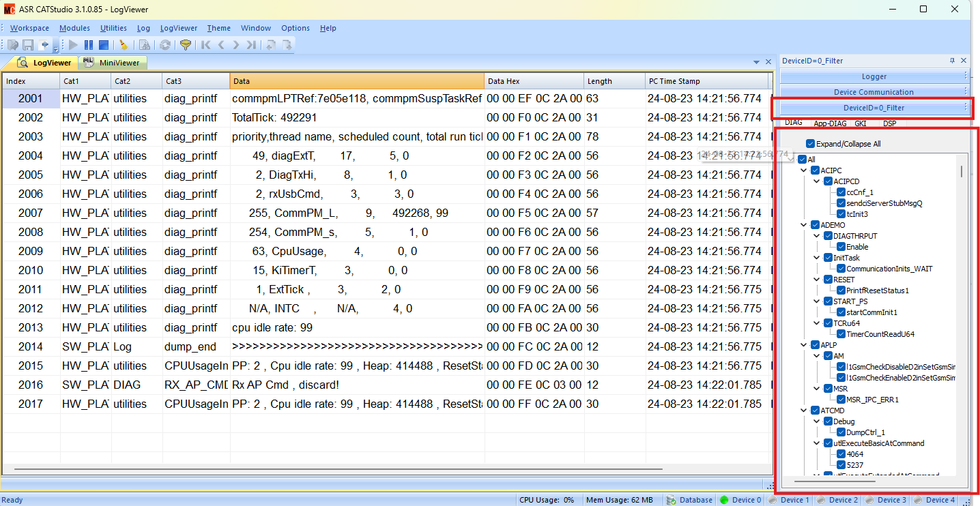Click the Pause logging toolbar icon
Image resolution: width=980 pixels, height=506 pixels.
89,45
